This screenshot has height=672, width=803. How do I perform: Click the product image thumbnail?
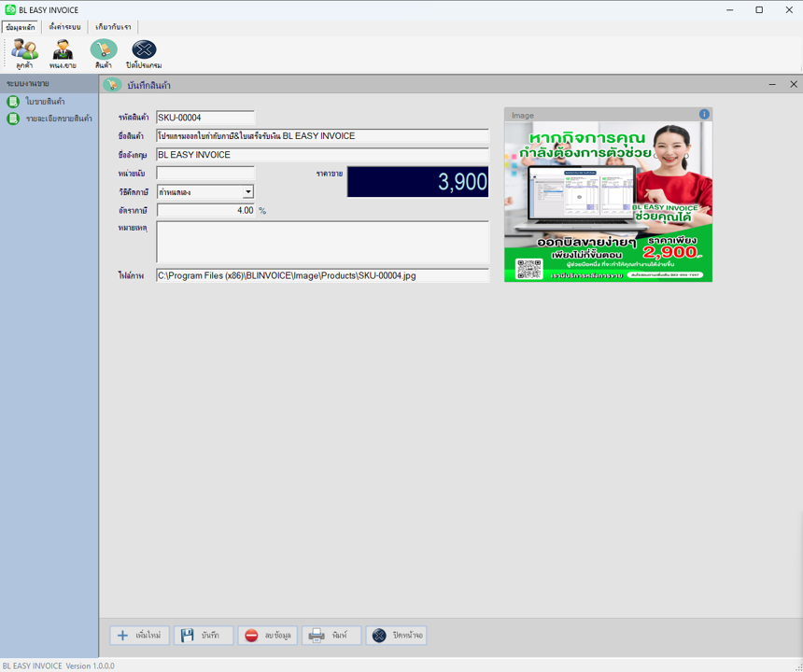point(608,201)
